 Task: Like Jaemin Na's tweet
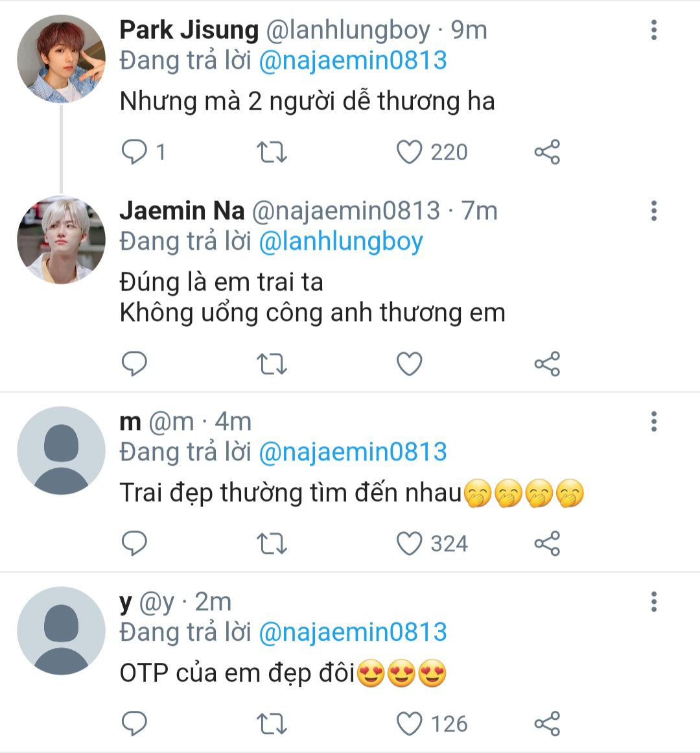pos(410,364)
